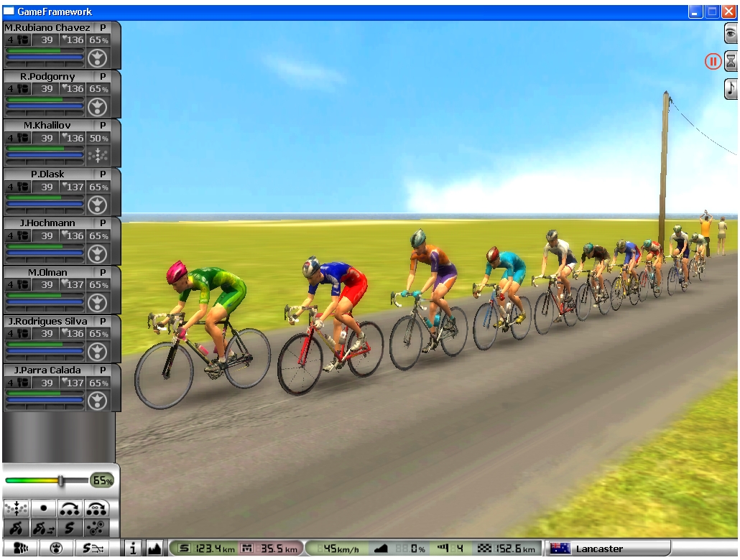Select the relay order icon with single arrow
Screen dimensions: 740x560
[70, 508]
